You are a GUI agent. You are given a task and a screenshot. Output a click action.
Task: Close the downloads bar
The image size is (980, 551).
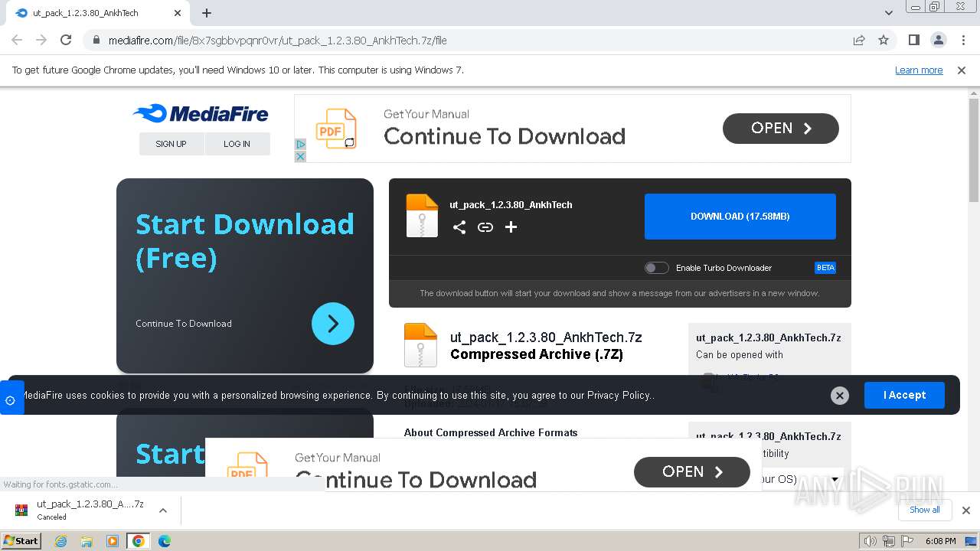965,510
